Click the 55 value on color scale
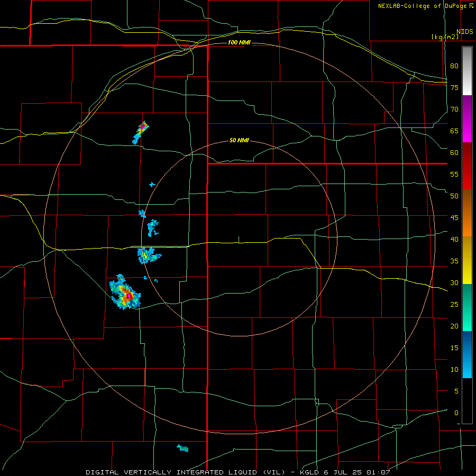 (x=454, y=174)
